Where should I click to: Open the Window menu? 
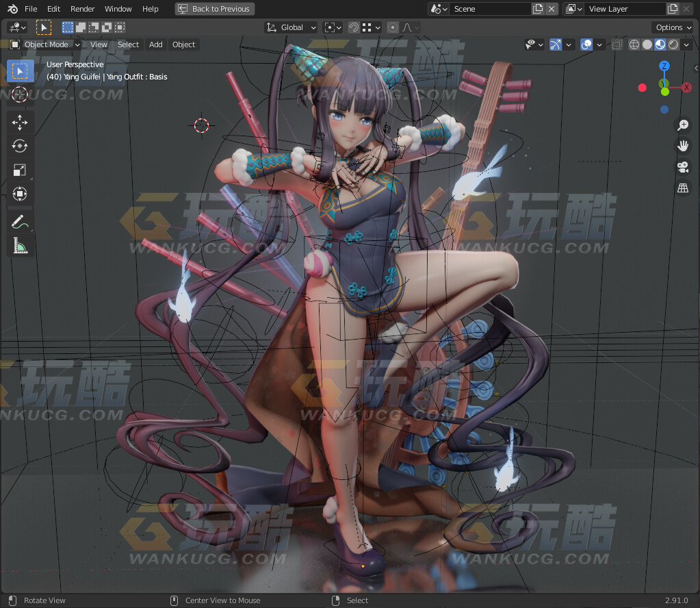click(118, 9)
